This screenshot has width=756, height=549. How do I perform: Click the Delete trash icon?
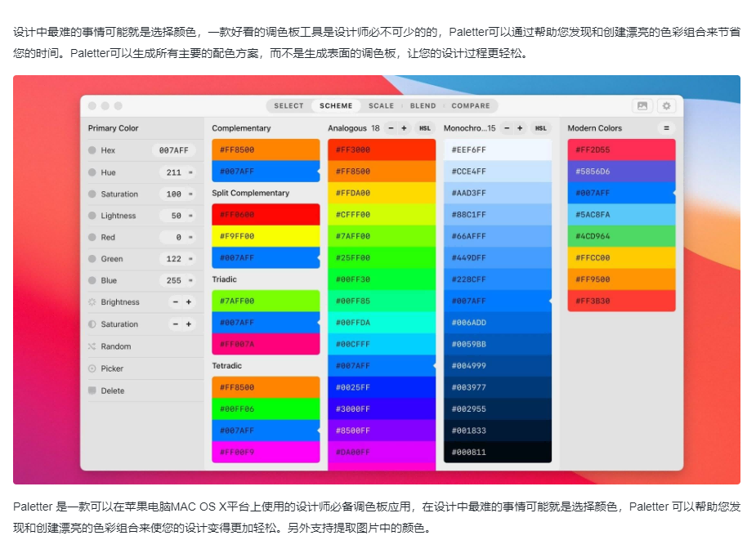[x=92, y=391]
